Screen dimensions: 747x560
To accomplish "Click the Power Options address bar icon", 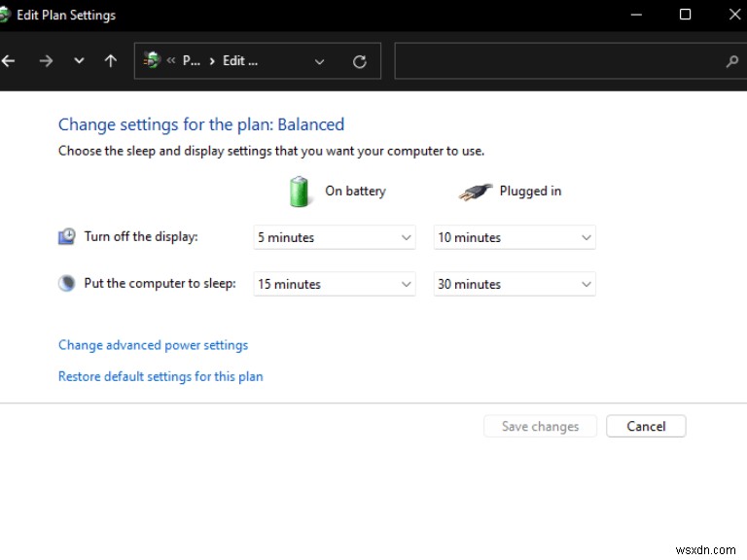I will pyautogui.click(x=152, y=60).
